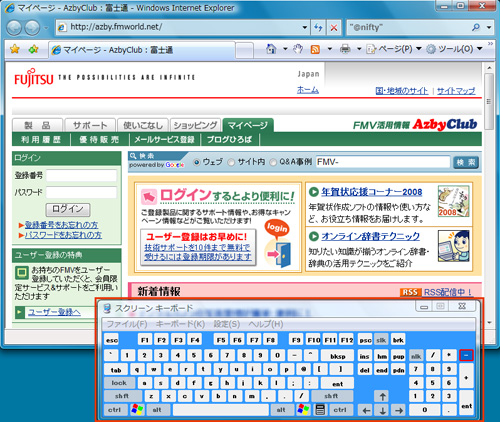Open the ページ(P) dropdown menu

[x=394, y=49]
